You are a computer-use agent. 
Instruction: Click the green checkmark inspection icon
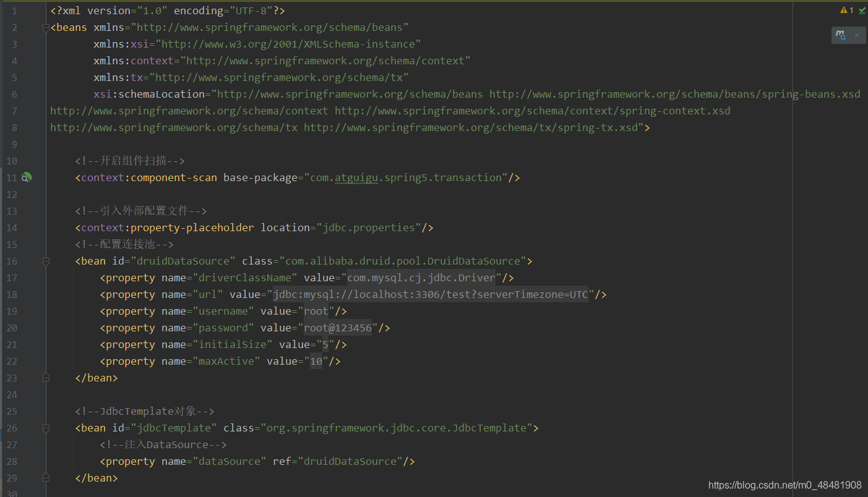(862, 11)
